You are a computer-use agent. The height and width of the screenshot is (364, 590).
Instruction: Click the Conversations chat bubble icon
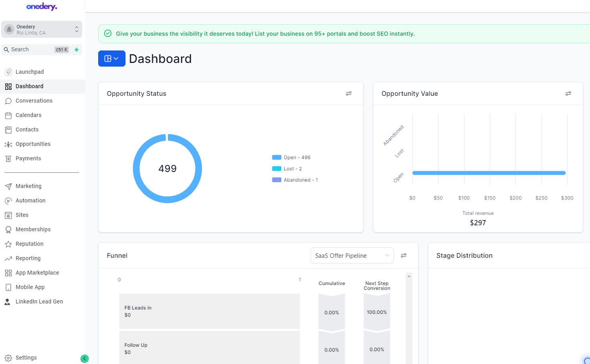(x=8, y=101)
